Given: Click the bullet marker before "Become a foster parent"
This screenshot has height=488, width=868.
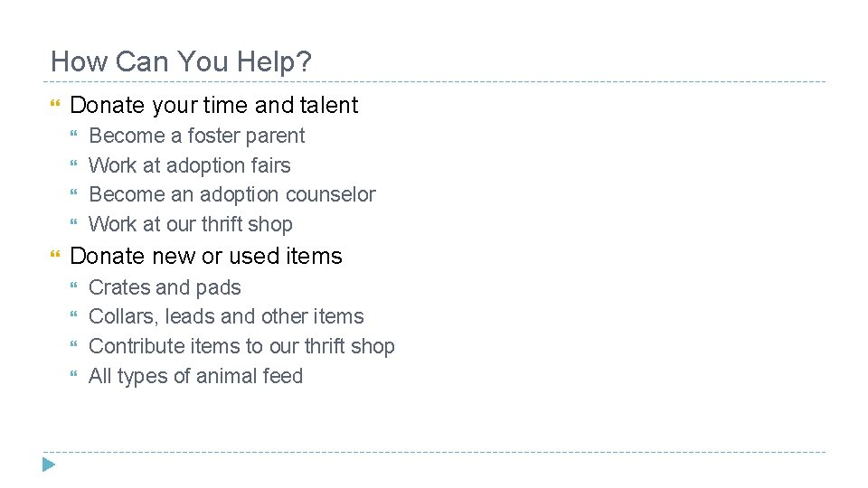Looking at the screenshot, I should click(x=76, y=136).
